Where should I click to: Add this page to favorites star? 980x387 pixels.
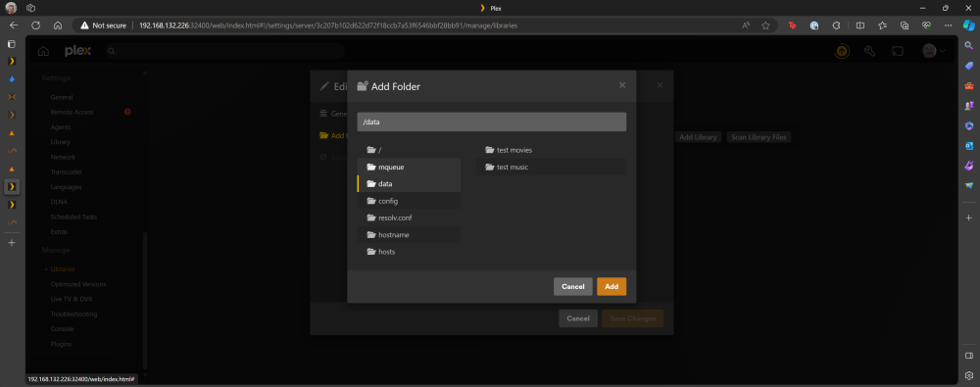[765, 25]
